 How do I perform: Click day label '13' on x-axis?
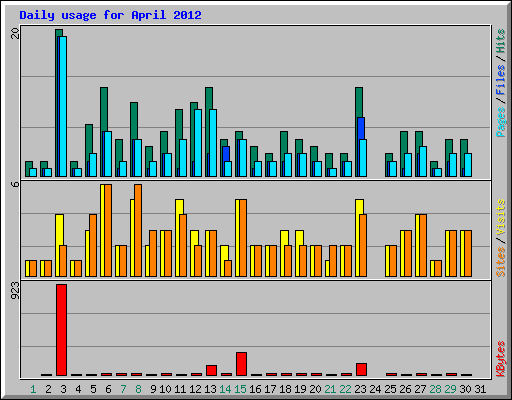click(210, 389)
